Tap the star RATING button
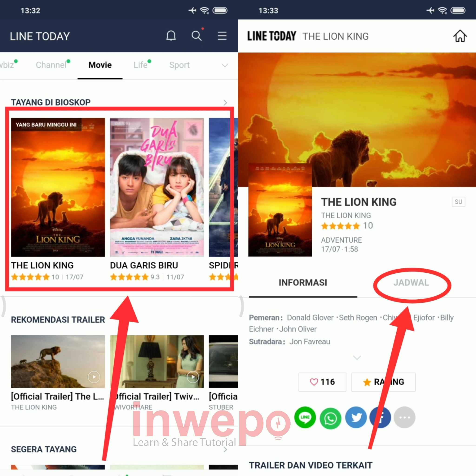The image size is (476, 476). click(383, 382)
